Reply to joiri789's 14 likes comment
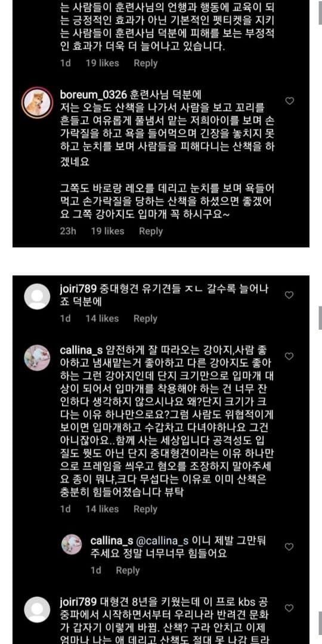The width and height of the screenshot is (322, 644). pyautogui.click(x=145, y=318)
